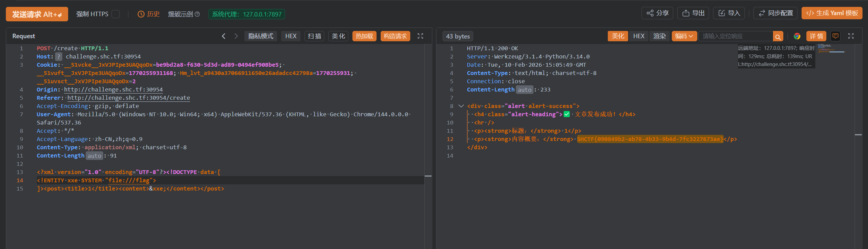Click the highlighted SHCTF flag text

point(650,139)
